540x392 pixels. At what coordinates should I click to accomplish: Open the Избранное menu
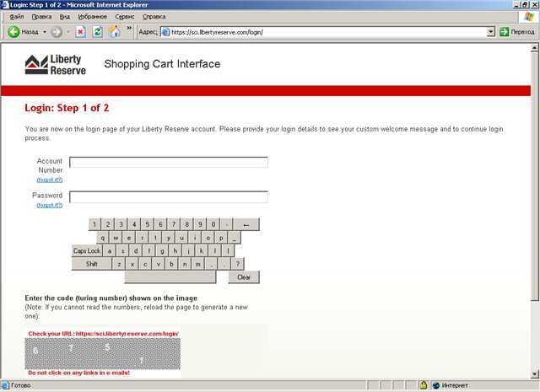tap(93, 16)
